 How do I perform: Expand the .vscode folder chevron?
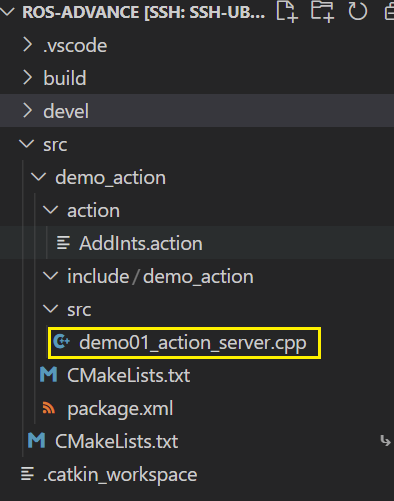click(28, 45)
